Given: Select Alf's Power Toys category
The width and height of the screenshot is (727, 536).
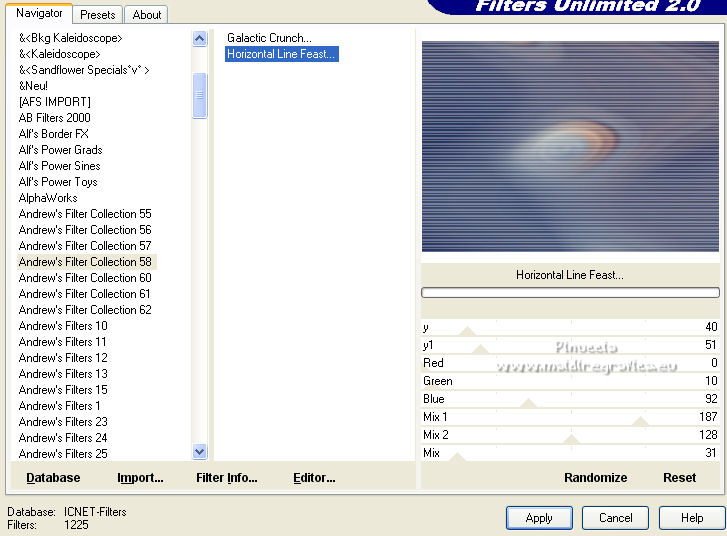Looking at the screenshot, I should [x=58, y=182].
